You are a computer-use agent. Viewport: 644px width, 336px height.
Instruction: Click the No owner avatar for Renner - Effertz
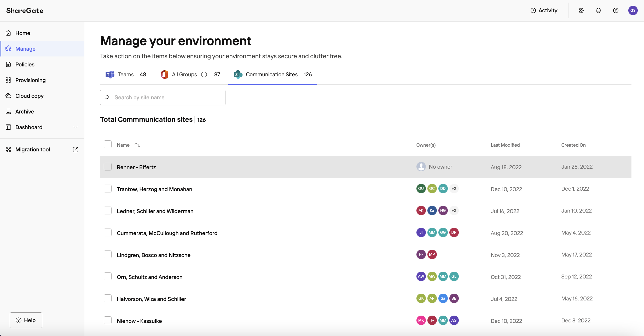click(x=421, y=167)
